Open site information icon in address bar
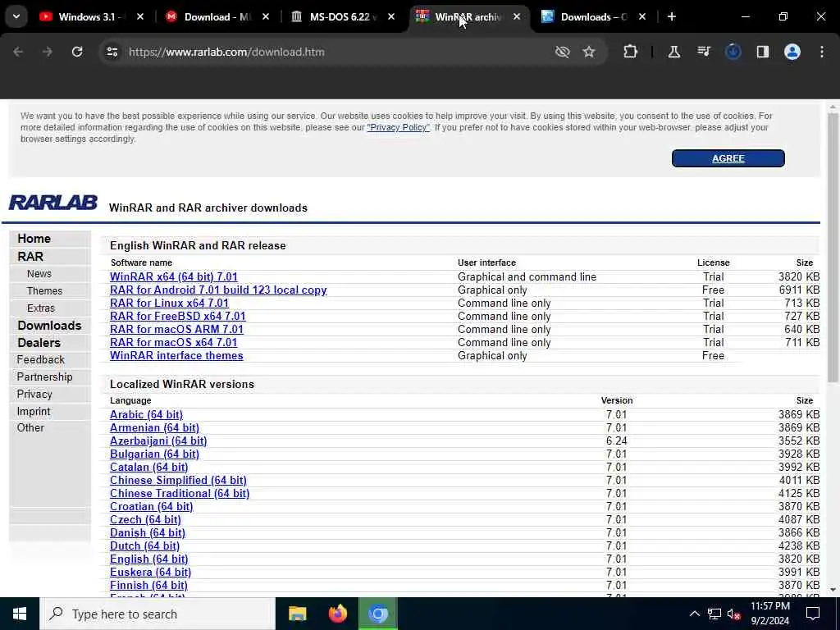The width and height of the screenshot is (840, 630). (112, 52)
